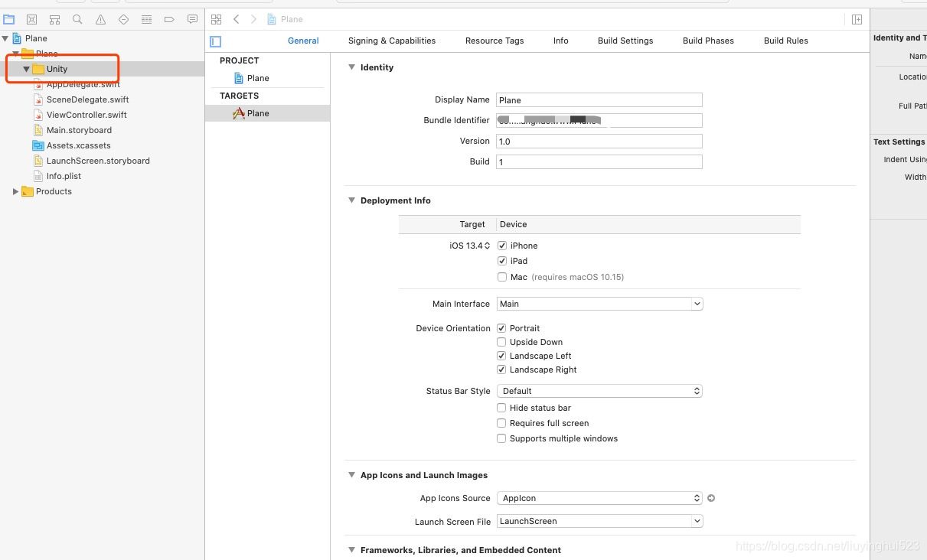Screen dimensions: 927x560
Task: Open the Symbol navigator hierarchy icon
Action: pyautogui.click(x=54, y=19)
